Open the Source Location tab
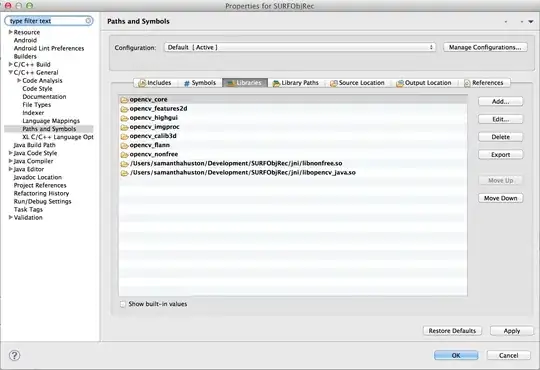Image resolution: width=540 pixels, height=370 pixels. click(357, 83)
